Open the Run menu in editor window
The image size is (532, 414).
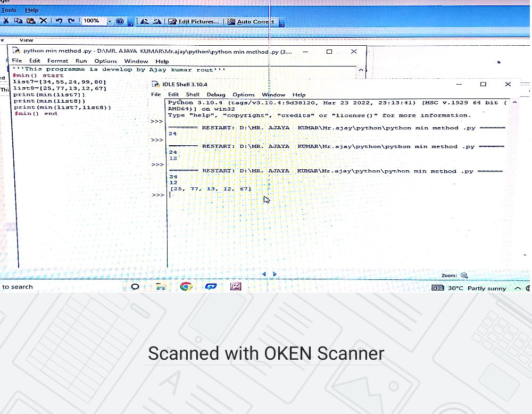[81, 61]
